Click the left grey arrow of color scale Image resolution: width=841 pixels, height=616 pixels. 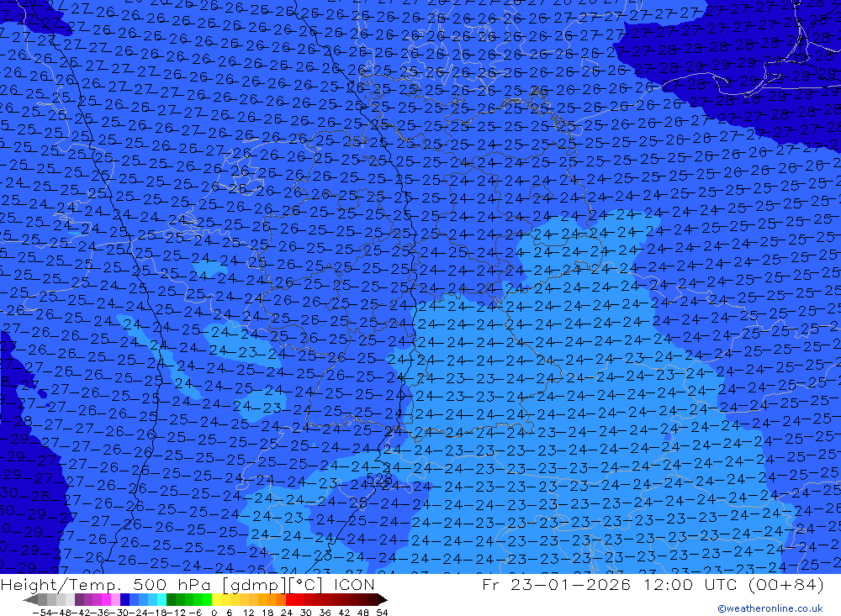[x=30, y=600]
